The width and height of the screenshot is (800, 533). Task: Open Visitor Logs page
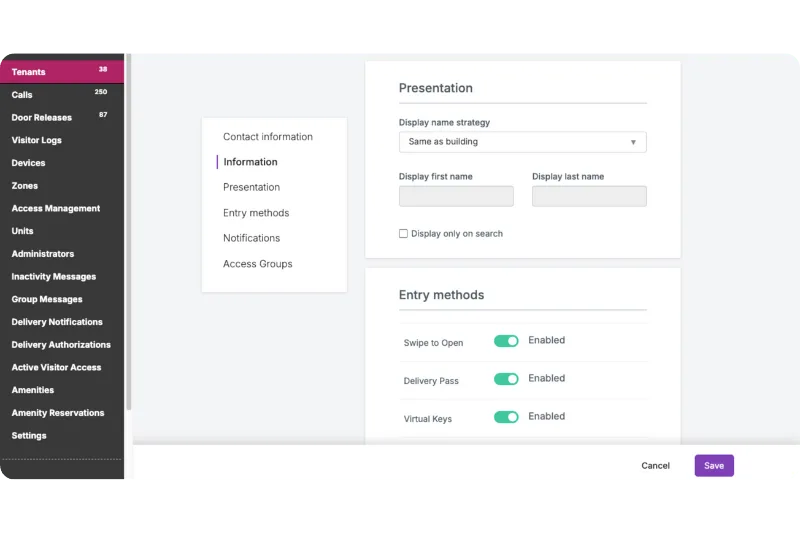point(37,140)
